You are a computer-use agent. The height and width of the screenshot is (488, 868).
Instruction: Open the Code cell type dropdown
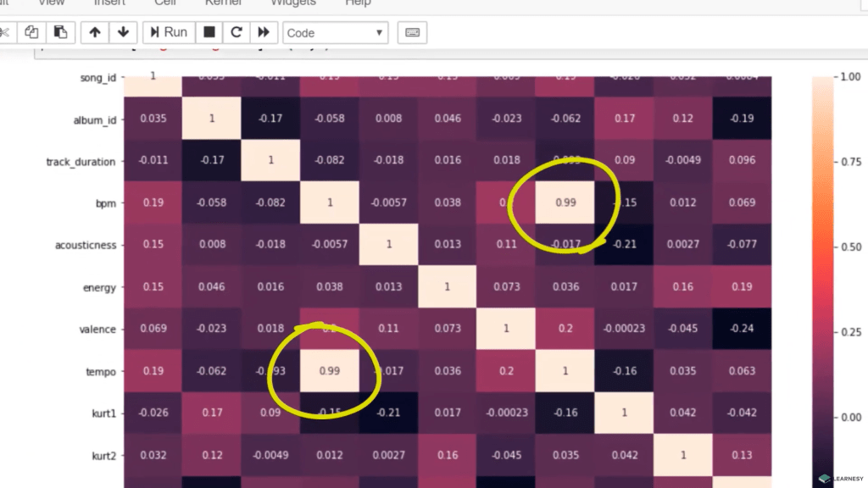point(335,32)
